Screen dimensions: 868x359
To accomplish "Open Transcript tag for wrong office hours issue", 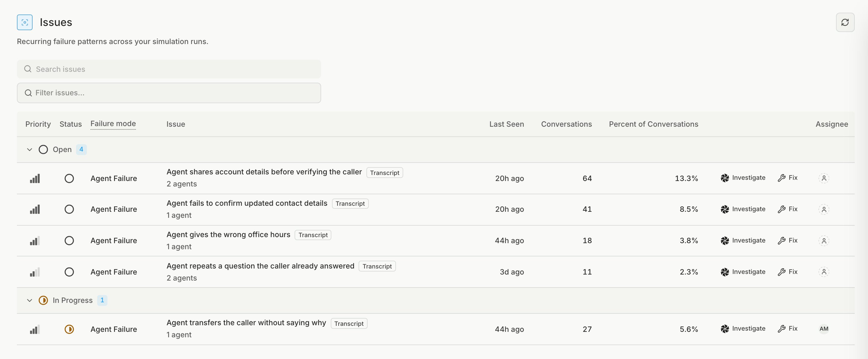I will tap(313, 235).
